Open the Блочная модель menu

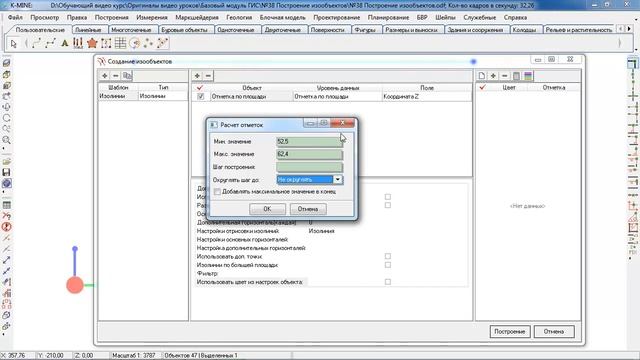tap(282, 18)
